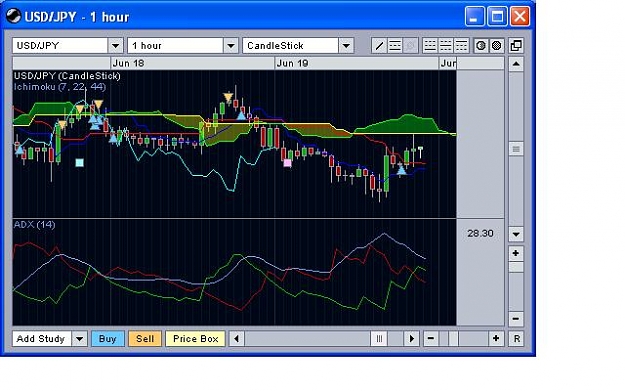
Task: Zoom out vertically with right-side minus button
Action: [516, 319]
